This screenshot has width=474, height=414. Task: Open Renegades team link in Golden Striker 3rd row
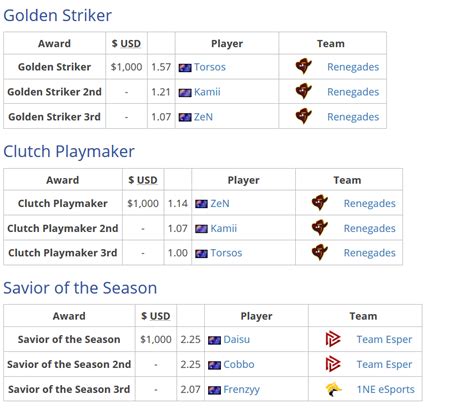point(353,117)
